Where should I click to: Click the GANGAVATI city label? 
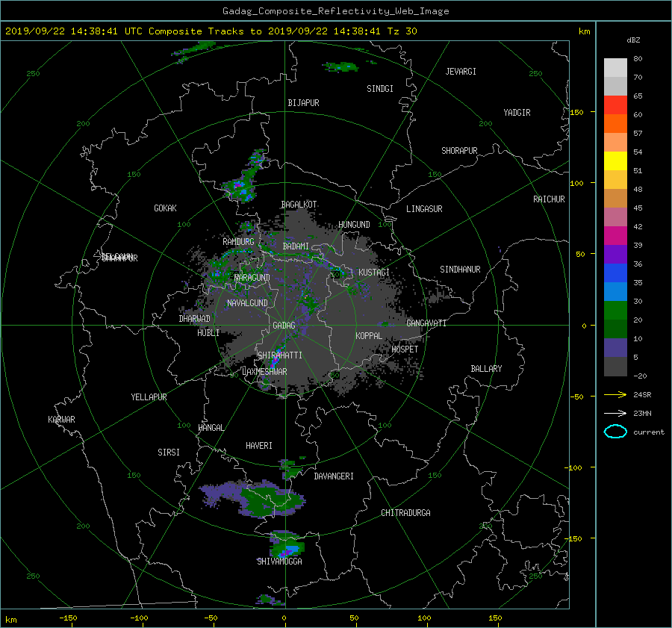[x=426, y=323]
